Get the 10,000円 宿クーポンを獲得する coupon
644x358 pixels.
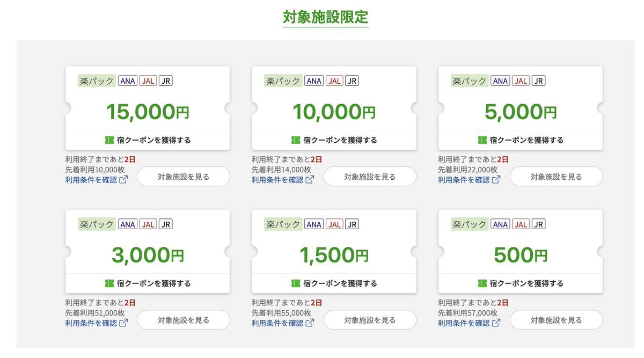pyautogui.click(x=334, y=140)
